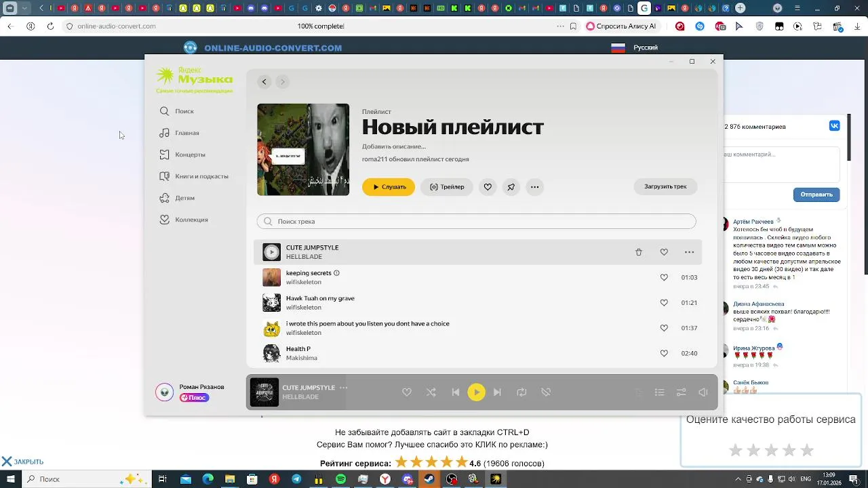Like the now-playing track in player bar
Image resolution: width=868 pixels, height=488 pixels.
pyautogui.click(x=407, y=392)
